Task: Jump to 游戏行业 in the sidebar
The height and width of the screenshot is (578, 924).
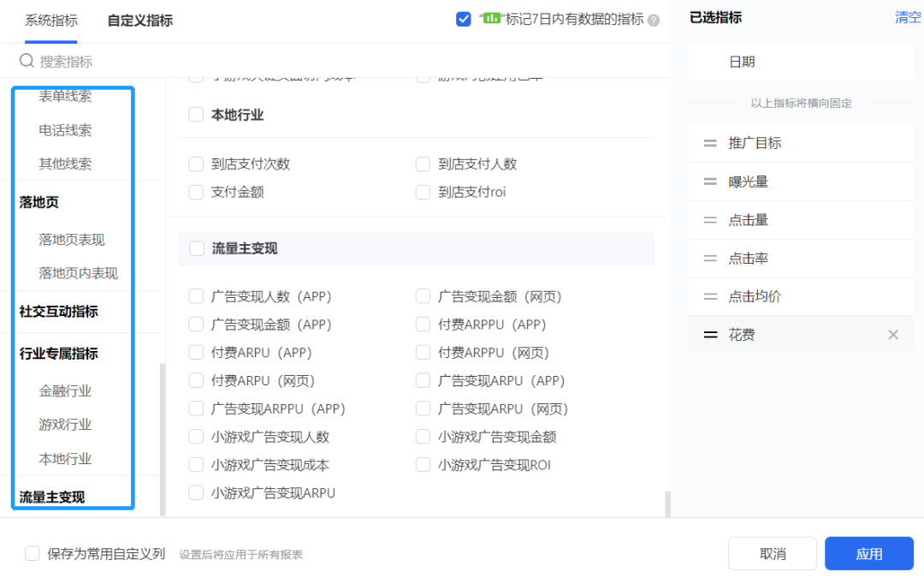Action: (65, 425)
